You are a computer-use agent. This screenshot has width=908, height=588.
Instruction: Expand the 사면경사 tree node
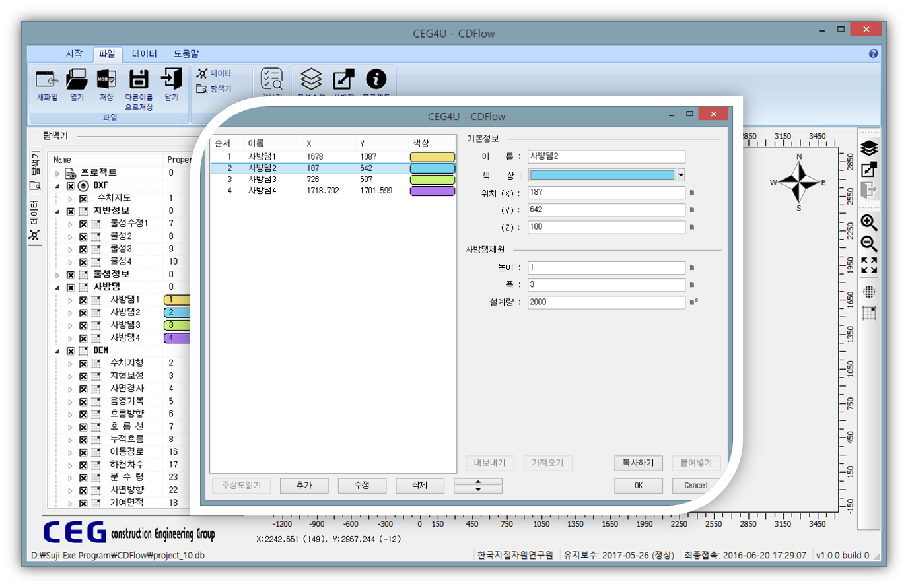click(x=70, y=389)
